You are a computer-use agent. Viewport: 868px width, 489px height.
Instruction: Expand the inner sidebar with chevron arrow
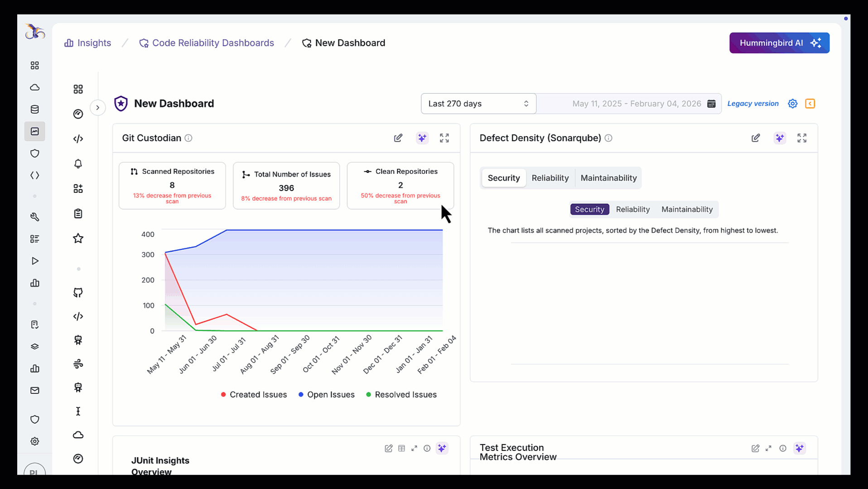point(97,108)
